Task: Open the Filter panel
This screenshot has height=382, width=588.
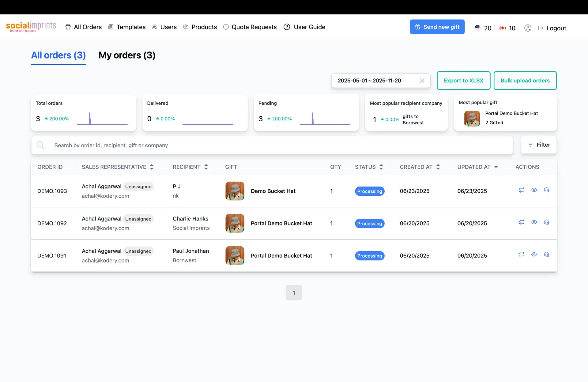Action: click(x=539, y=145)
